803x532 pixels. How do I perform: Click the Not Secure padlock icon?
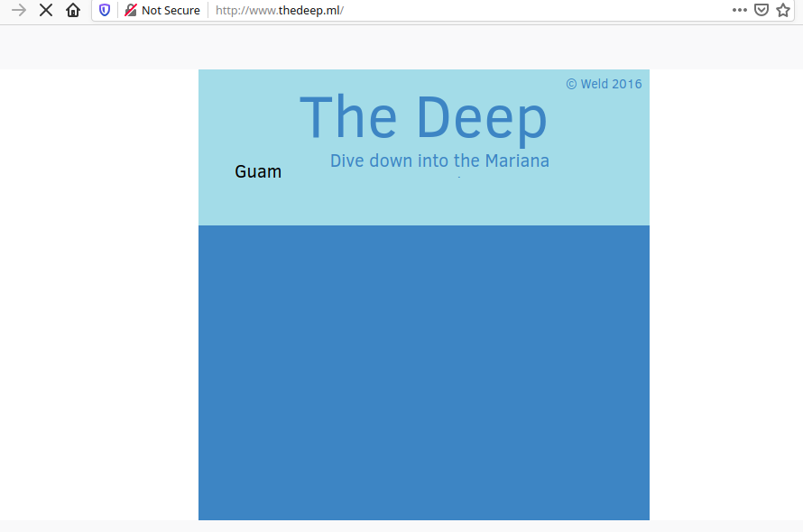tap(131, 10)
